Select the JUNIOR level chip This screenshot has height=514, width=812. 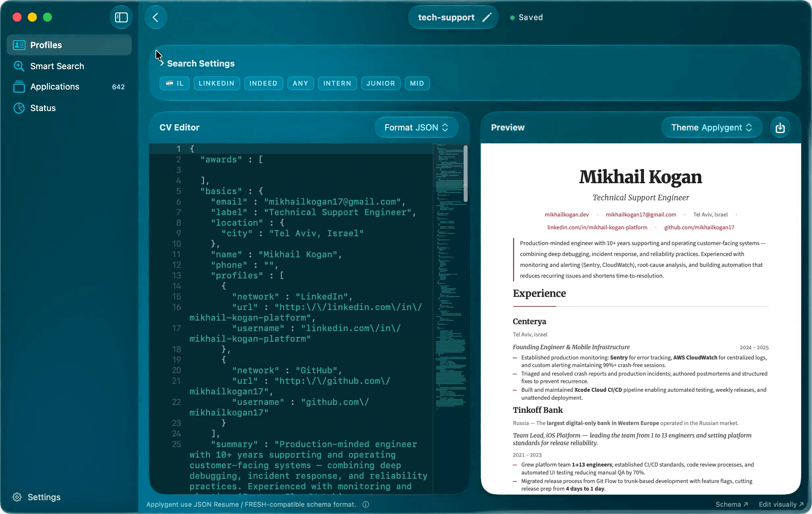381,83
